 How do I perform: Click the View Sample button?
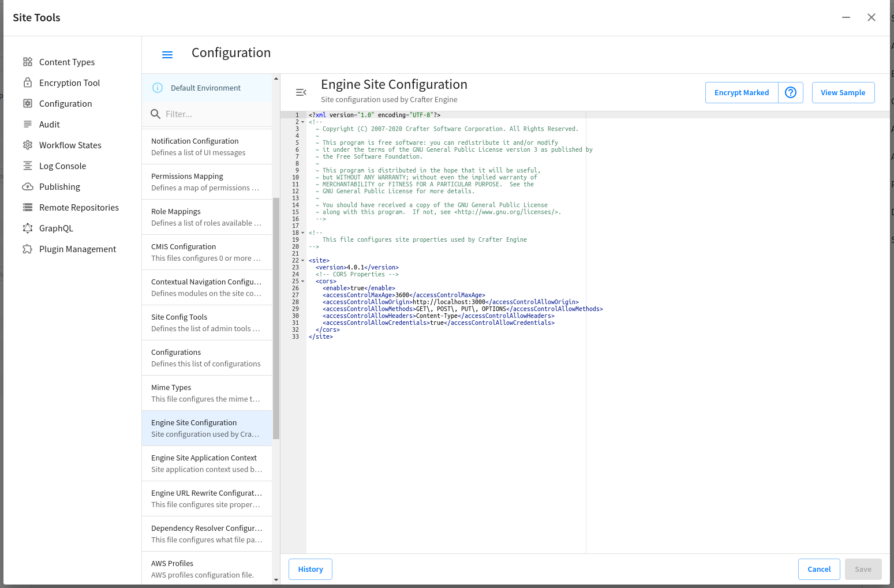coord(843,92)
